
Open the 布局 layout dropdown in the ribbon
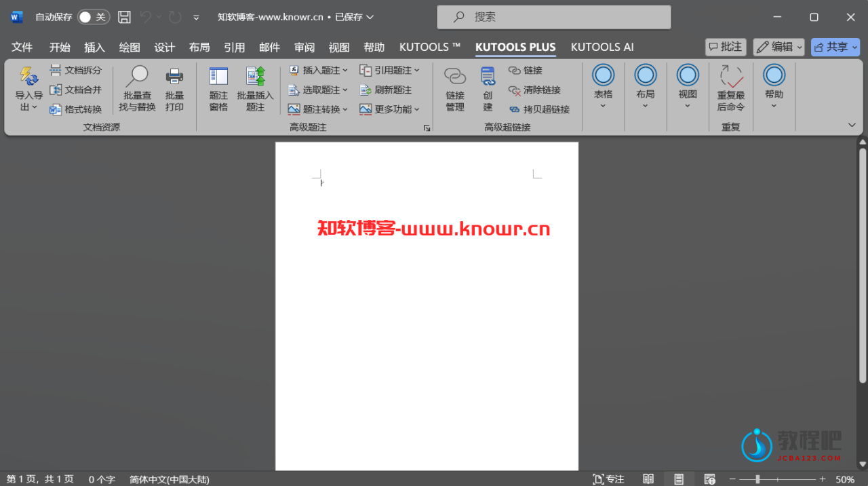pos(645,87)
